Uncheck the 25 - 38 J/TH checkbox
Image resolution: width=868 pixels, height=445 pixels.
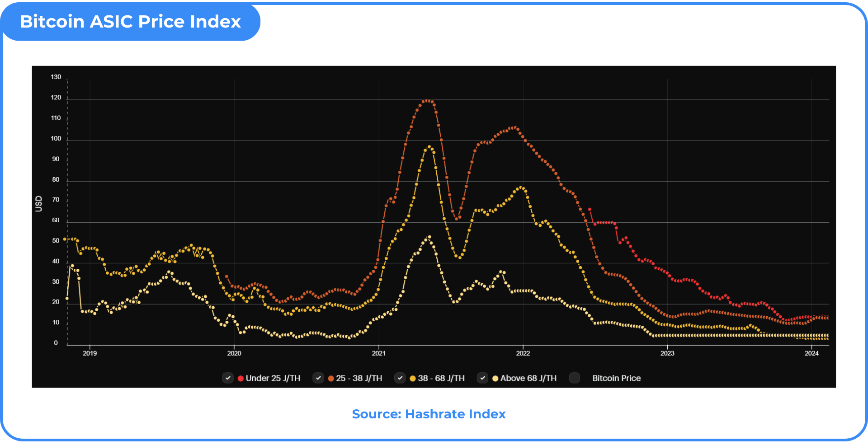(x=318, y=378)
